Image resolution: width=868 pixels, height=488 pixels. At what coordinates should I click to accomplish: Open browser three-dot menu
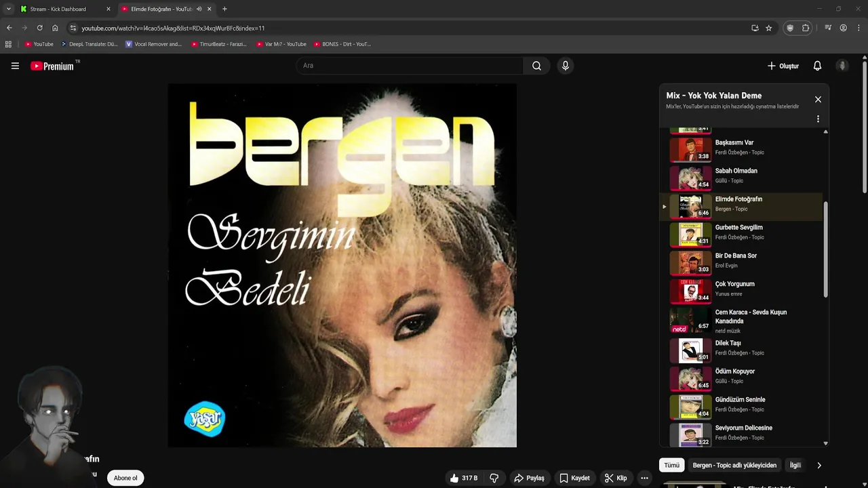(859, 28)
